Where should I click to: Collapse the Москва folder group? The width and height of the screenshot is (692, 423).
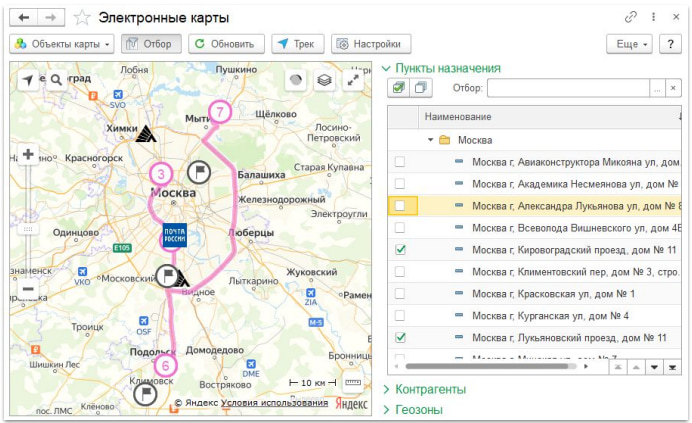pyautogui.click(x=430, y=140)
